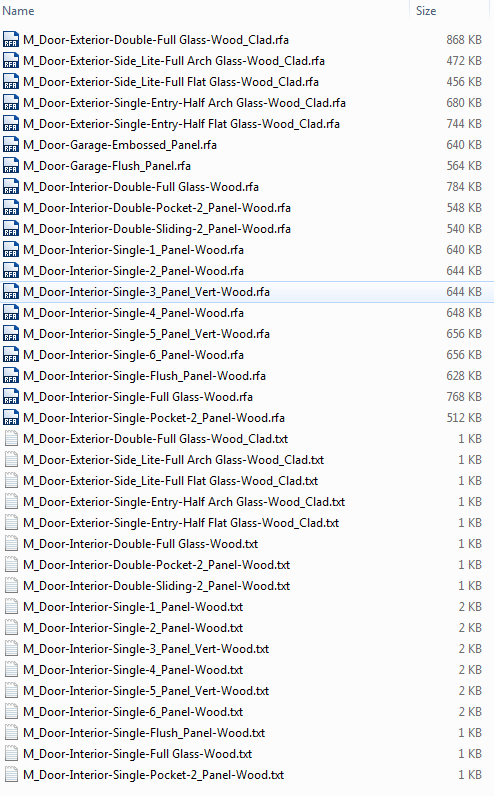Select file name M_Door-Interior-Single-Pocket-2_Panel-Wood.txt

pyautogui.click(x=153, y=775)
